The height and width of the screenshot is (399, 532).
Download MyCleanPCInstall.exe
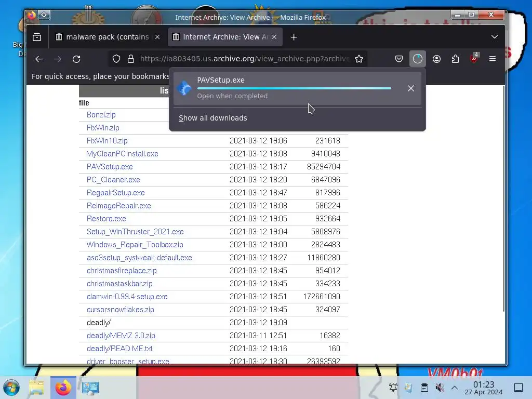tap(122, 154)
